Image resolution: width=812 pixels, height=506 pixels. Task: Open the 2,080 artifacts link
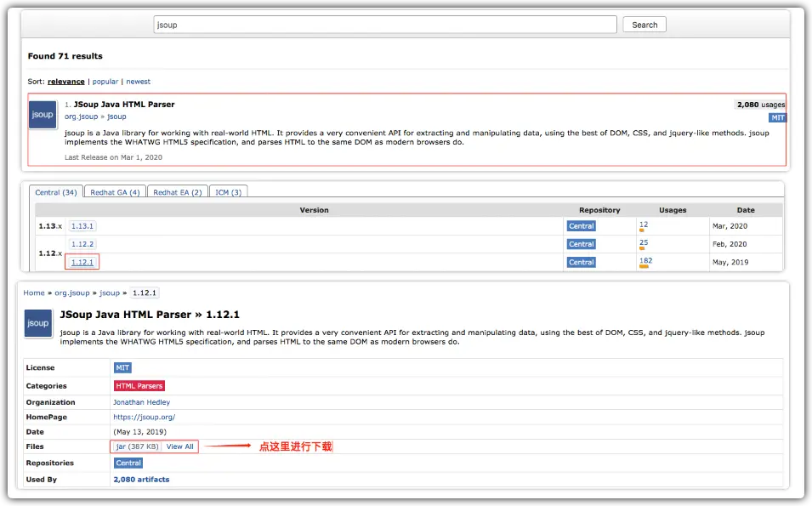click(x=141, y=480)
